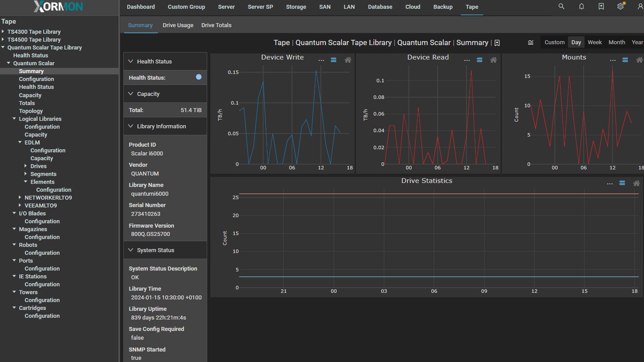Screen dimensions: 644x362
Task: Reset Device Write chart with home icon
Action: pyautogui.click(x=348, y=60)
